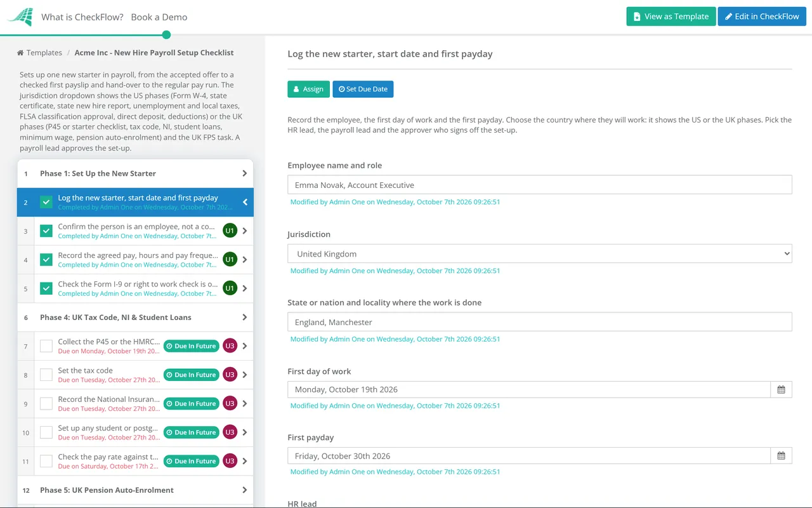The height and width of the screenshot is (508, 812).
Task: Click the Edit in CheckFlow button
Action: pos(762,17)
